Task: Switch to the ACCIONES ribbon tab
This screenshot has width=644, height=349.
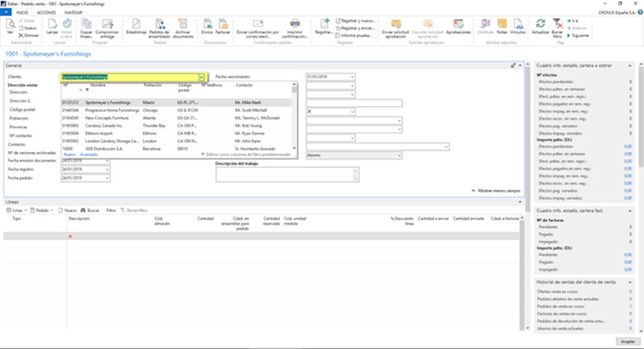Action: tap(47, 12)
